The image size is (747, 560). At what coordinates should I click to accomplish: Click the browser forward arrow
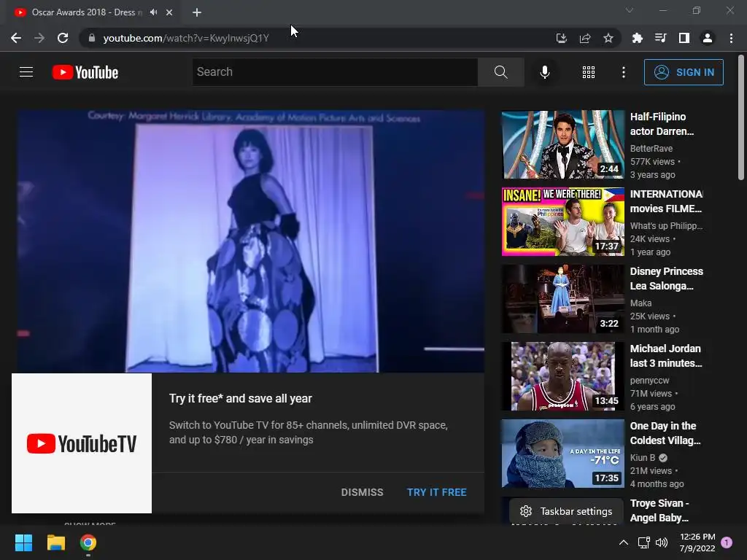click(39, 38)
